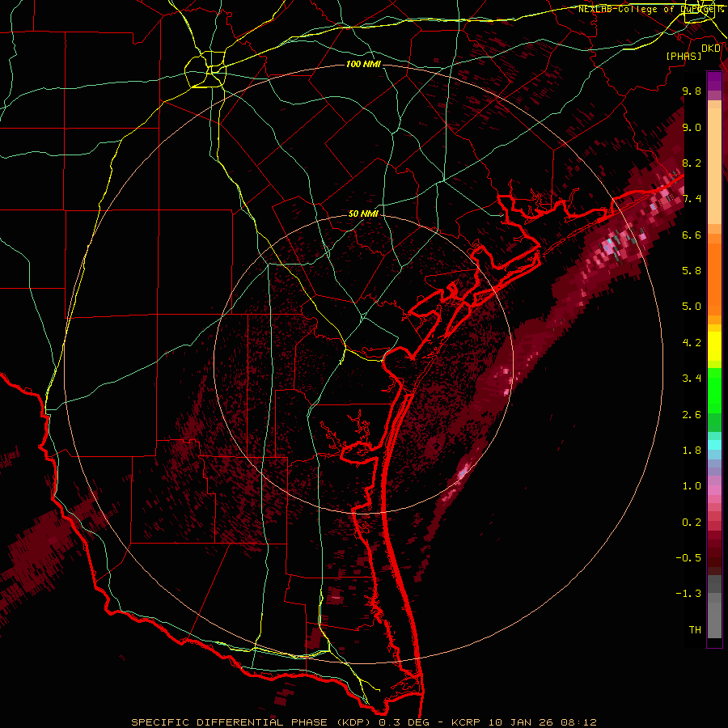
Task: Click the 5.8 scale label
Action: click(x=692, y=271)
